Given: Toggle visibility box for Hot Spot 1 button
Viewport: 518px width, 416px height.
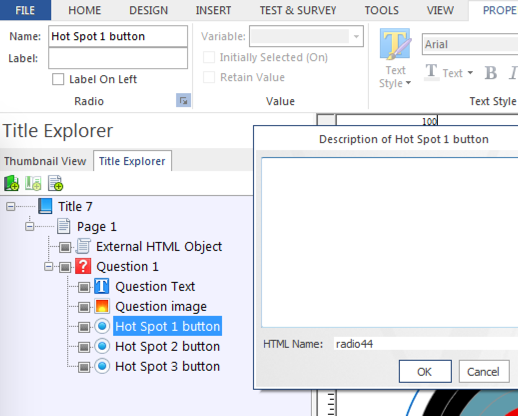Looking at the screenshot, I should [84, 327].
